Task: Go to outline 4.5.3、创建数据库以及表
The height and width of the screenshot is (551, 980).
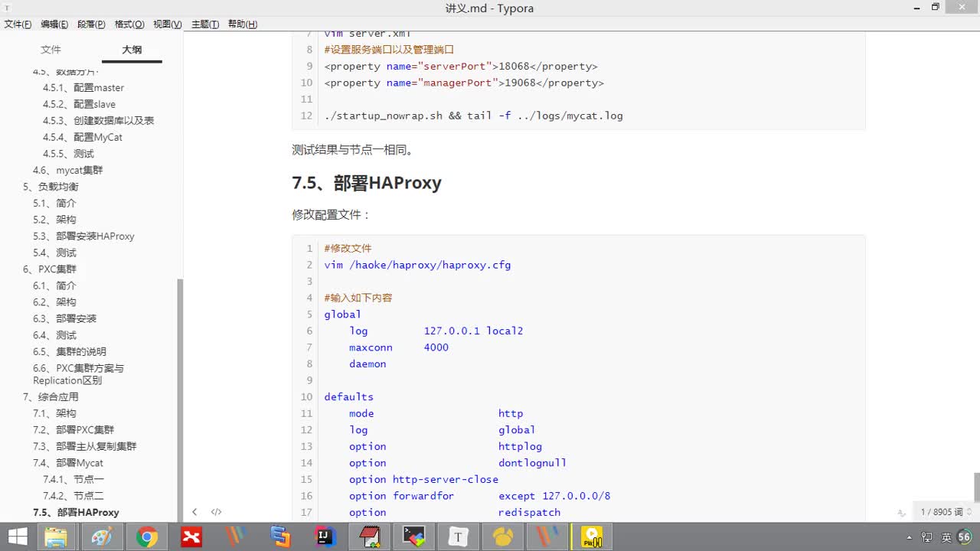Action: [x=98, y=121]
